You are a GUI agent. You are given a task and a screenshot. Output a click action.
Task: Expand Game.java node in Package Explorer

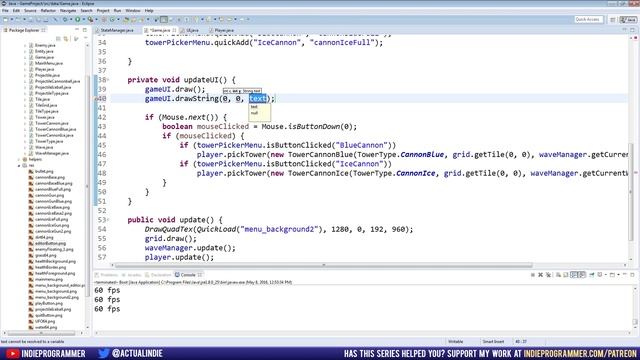pyautogui.click(x=25, y=58)
